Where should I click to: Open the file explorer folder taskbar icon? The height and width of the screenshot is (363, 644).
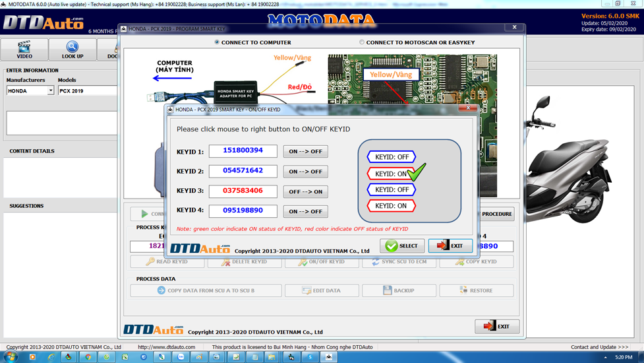[272, 357]
